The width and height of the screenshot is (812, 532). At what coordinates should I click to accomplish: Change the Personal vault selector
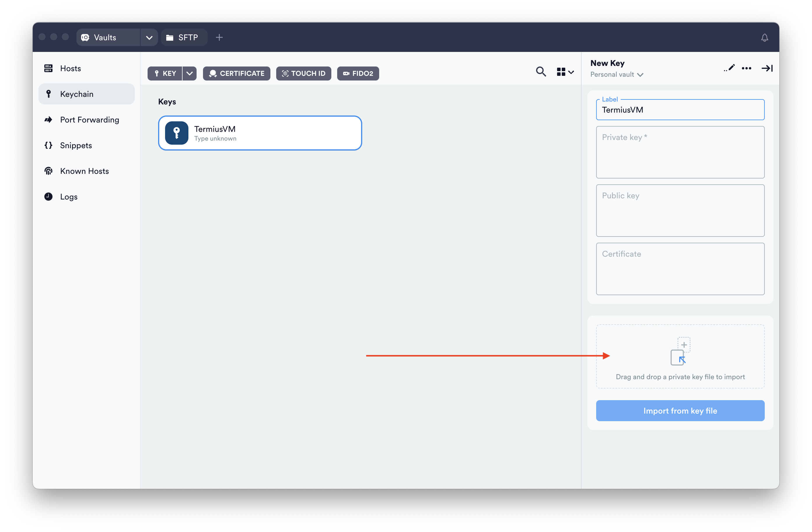tap(617, 75)
